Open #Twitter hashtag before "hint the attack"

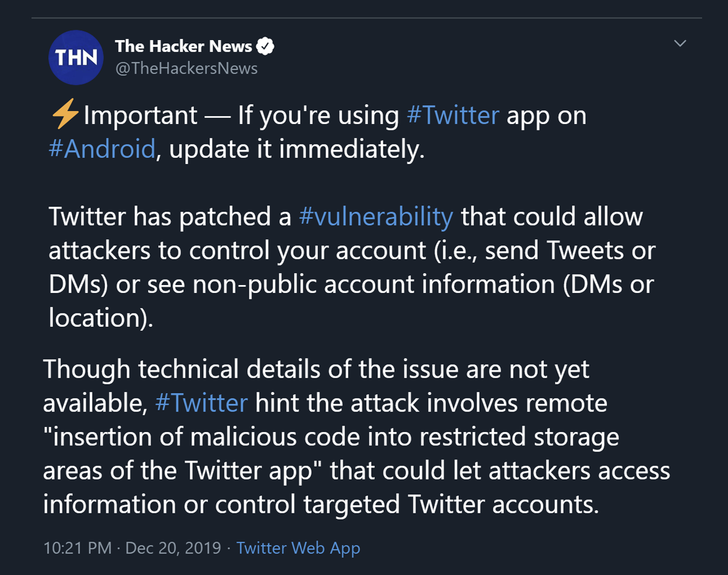point(201,402)
